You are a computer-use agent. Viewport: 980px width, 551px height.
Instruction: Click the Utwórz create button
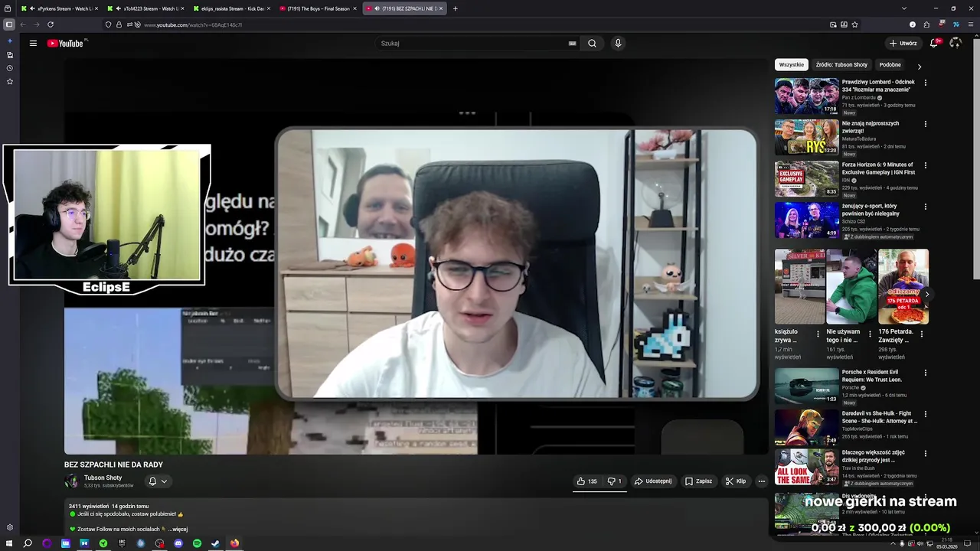click(x=903, y=44)
